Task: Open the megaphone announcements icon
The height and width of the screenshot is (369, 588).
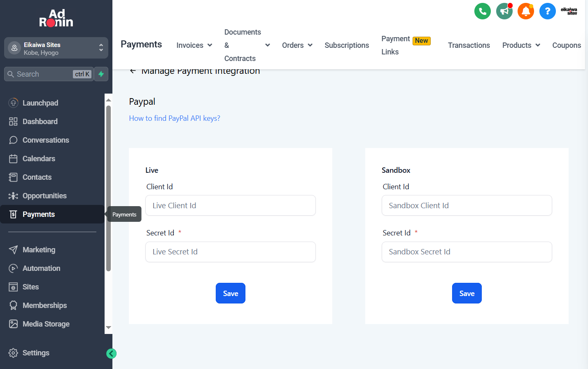Action: (504, 11)
